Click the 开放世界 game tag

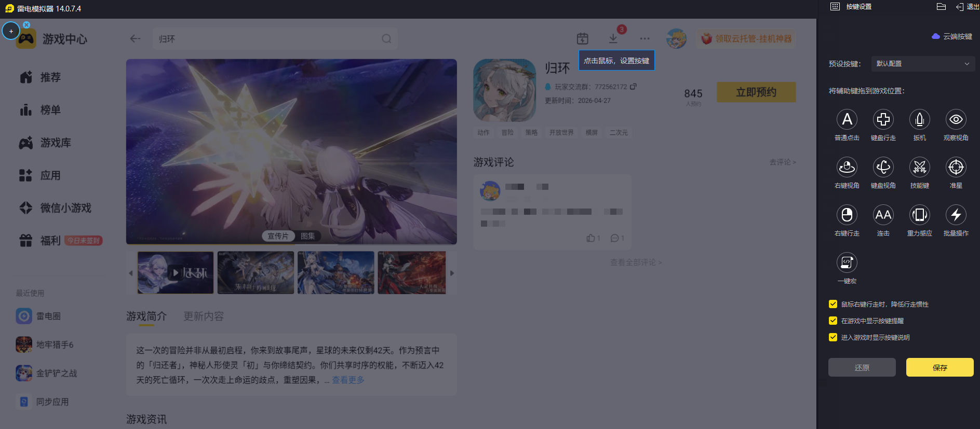[x=561, y=133]
